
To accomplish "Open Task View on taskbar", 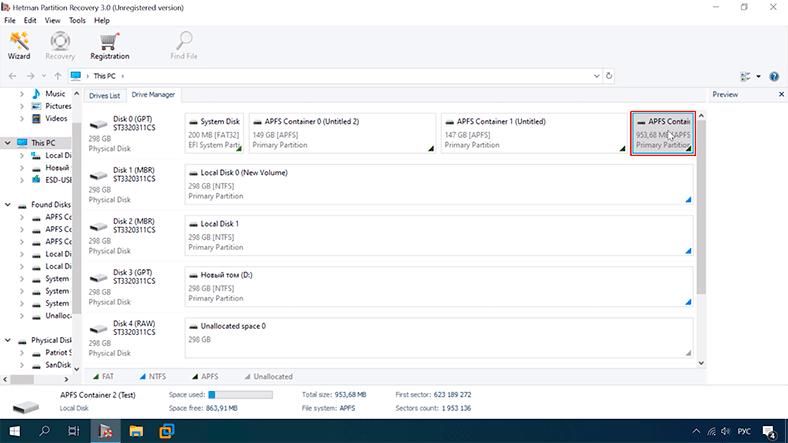I will coord(74,431).
